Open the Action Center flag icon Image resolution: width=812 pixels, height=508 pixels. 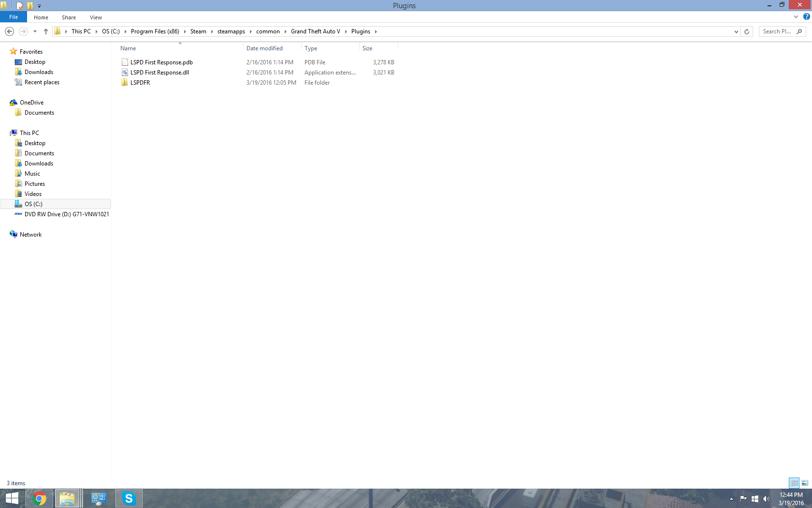pyautogui.click(x=743, y=499)
